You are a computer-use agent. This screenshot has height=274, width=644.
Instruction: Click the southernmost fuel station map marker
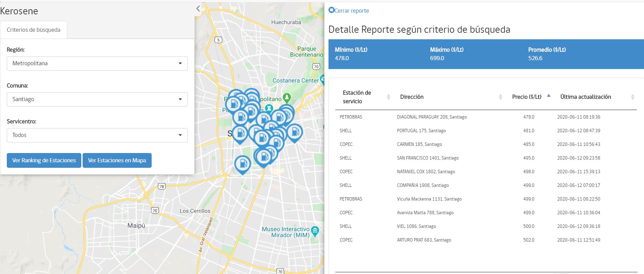(x=242, y=164)
